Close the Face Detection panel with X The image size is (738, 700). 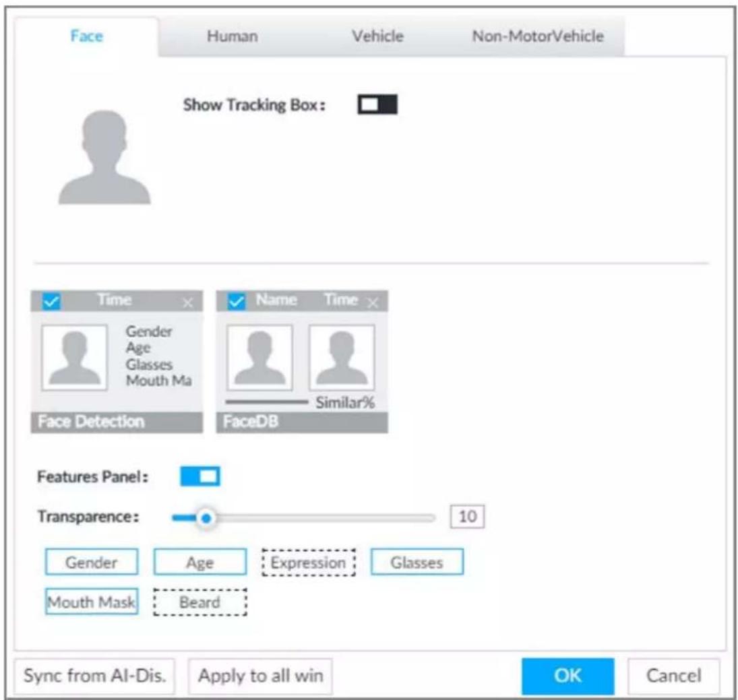click(x=188, y=303)
